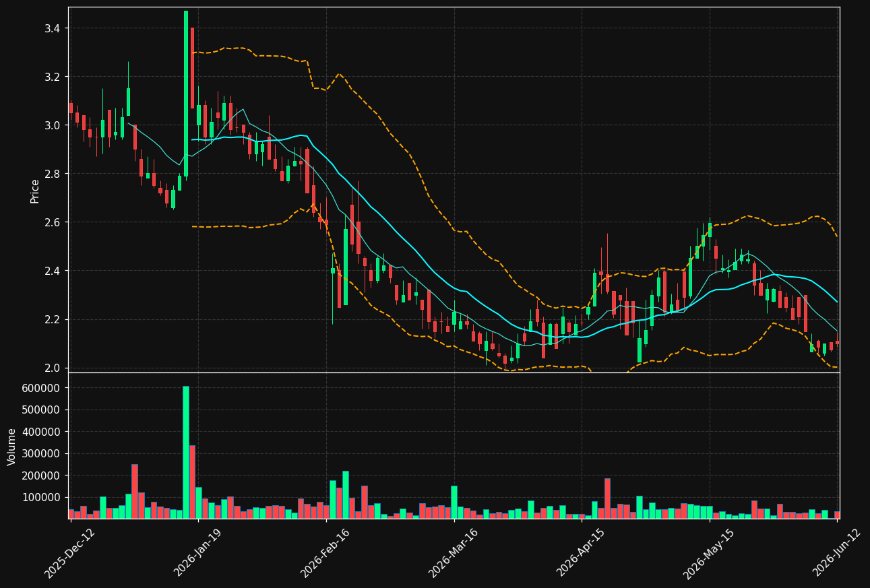Click the 200000 volume axis value
Screen dimensions: 870x588
[42, 476]
